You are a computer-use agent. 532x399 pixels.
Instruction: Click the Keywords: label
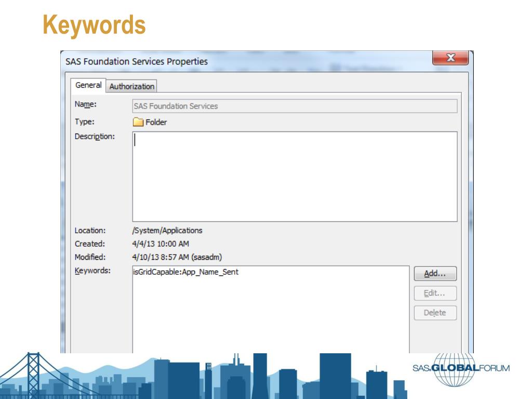pyautogui.click(x=92, y=271)
